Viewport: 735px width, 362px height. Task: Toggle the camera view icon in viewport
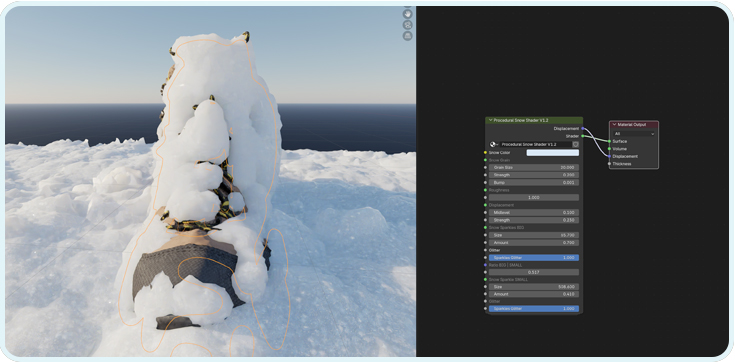407,25
